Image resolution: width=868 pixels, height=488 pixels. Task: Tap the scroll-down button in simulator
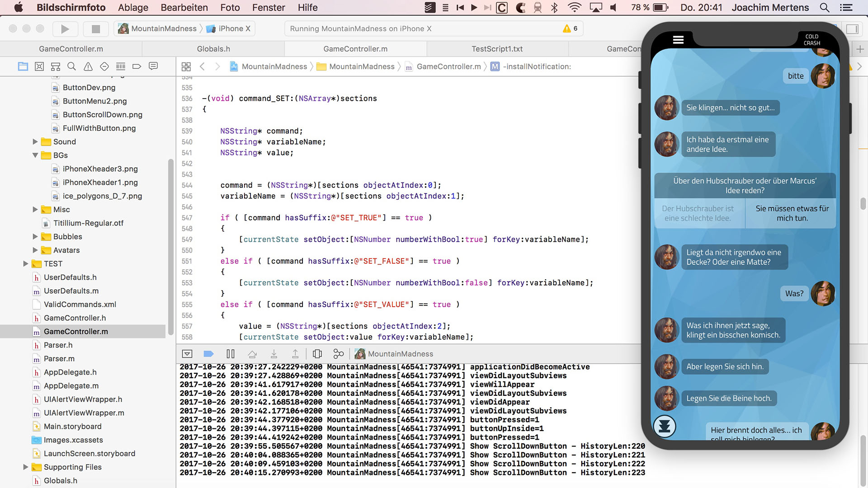click(665, 426)
